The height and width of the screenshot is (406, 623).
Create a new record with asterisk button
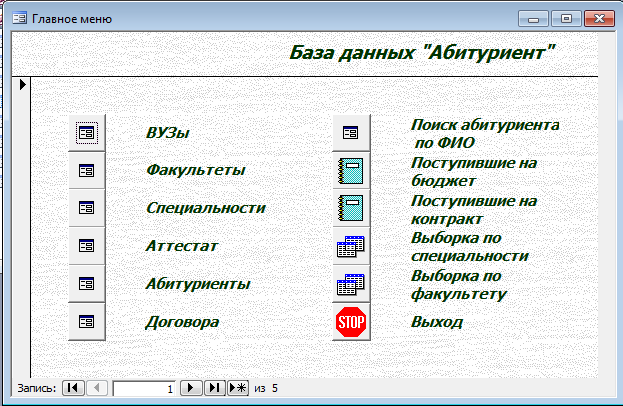click(238, 387)
